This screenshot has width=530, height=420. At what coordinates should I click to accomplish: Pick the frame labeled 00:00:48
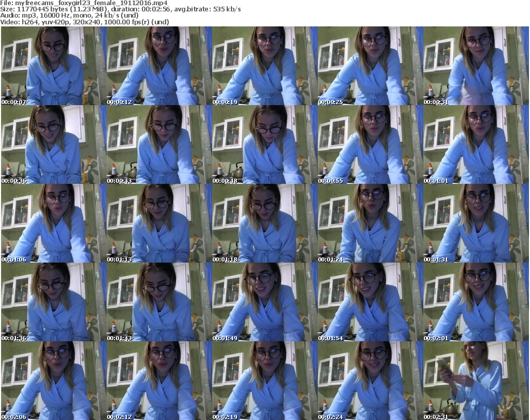pyautogui.click(x=264, y=144)
